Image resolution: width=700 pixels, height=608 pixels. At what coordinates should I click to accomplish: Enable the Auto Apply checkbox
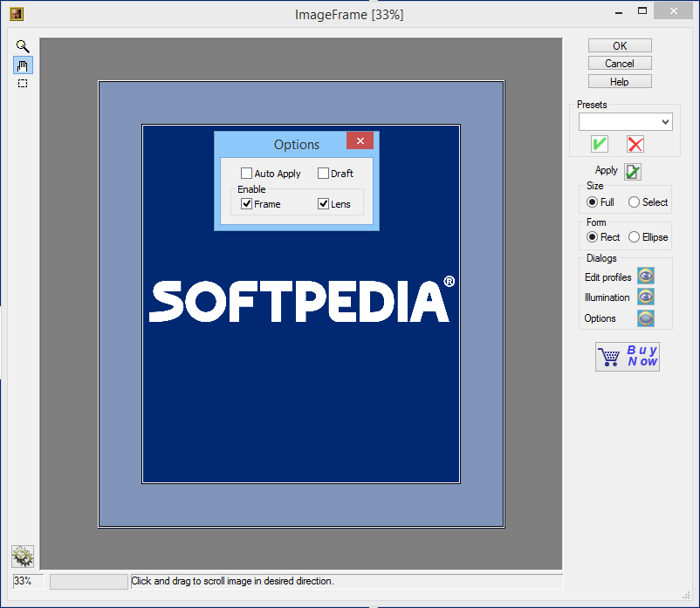[246, 173]
